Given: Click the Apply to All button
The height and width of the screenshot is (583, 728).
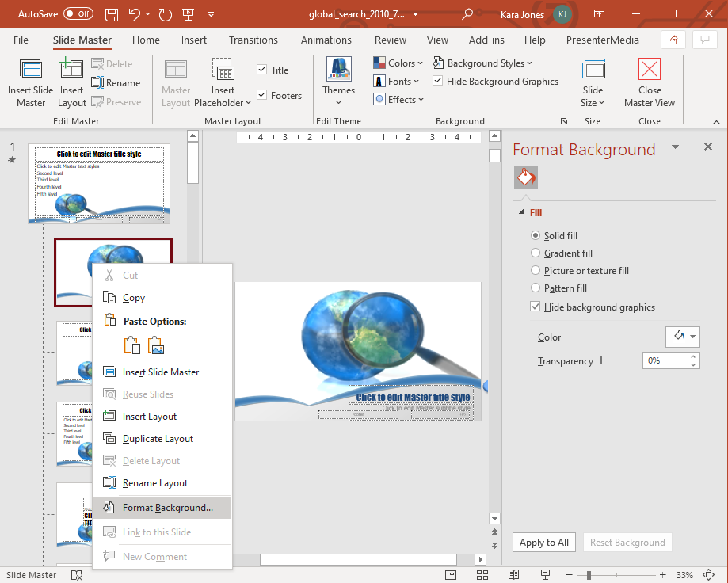Looking at the screenshot, I should coord(544,542).
